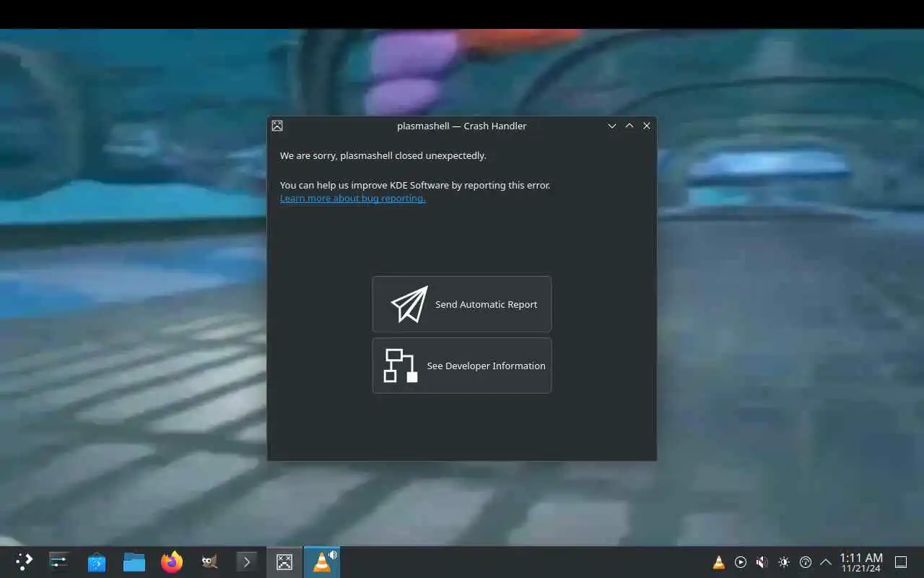
Task: Follow Learn more about bug reporting link
Action: (352, 198)
